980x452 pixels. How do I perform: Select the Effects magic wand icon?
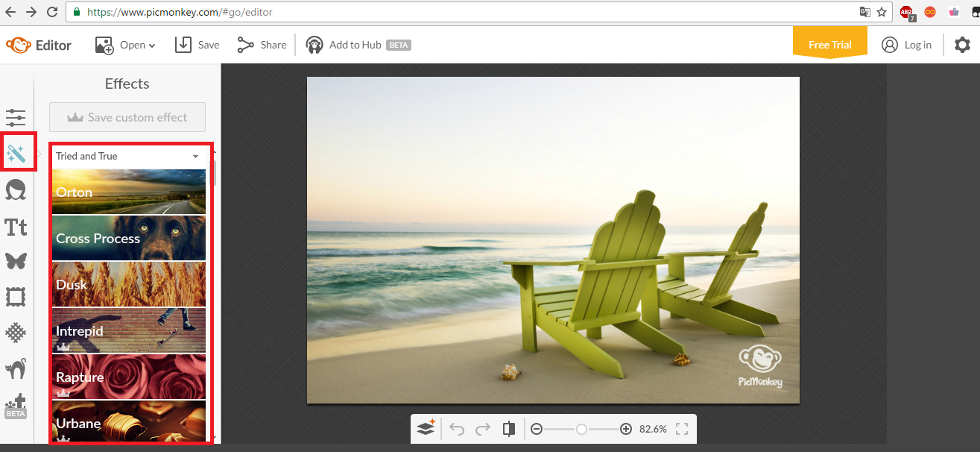pyautogui.click(x=16, y=154)
